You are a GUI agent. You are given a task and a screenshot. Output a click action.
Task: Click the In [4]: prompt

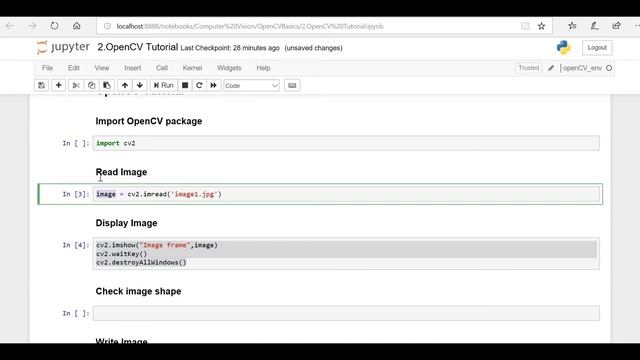76,245
